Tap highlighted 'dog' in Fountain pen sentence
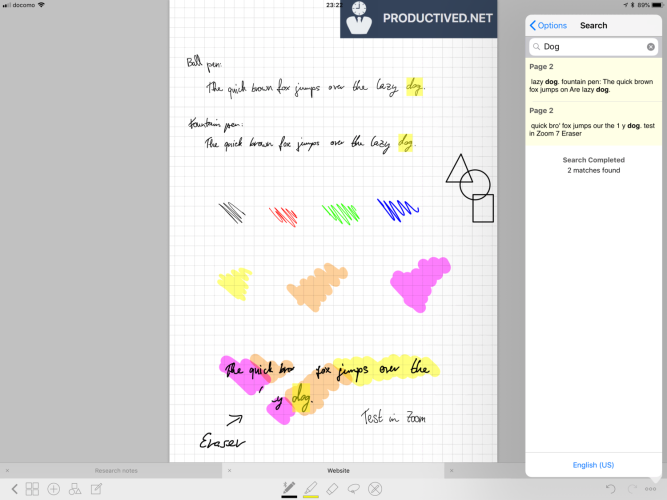Image resolution: width=667 pixels, height=500 pixels. 405,143
